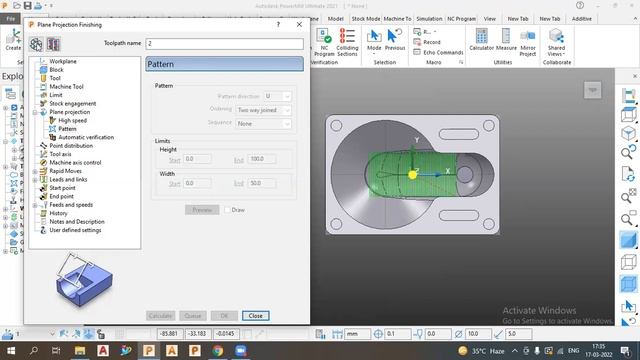Viewport: 640px width, 360px height.
Task: Open File Explorer from taskbar
Action: (x=80, y=351)
